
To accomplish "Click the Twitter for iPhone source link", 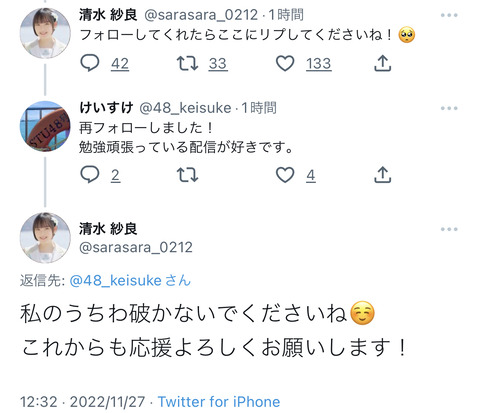I will pyautogui.click(x=219, y=402).
